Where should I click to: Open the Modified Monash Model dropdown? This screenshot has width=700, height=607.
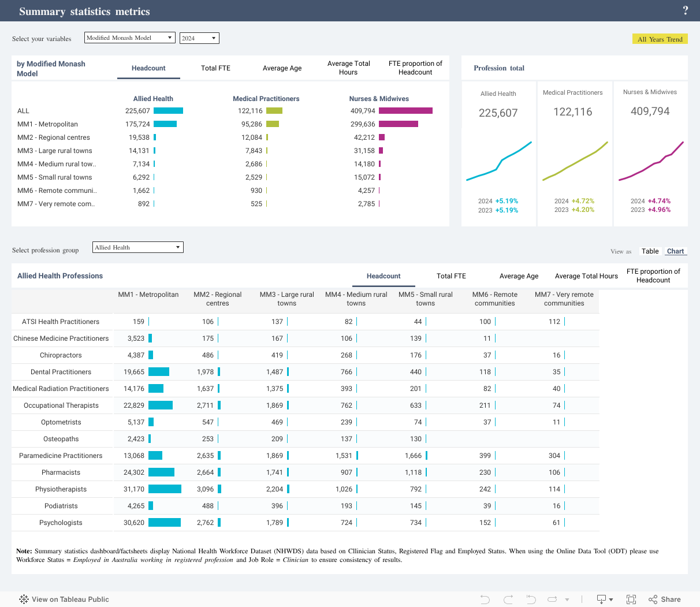tap(129, 38)
